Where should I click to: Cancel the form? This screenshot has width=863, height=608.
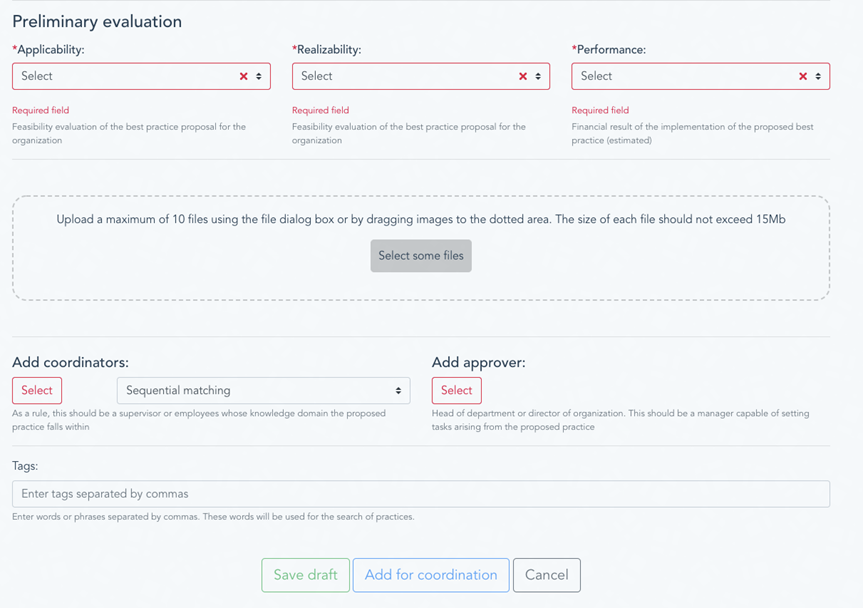click(x=547, y=575)
